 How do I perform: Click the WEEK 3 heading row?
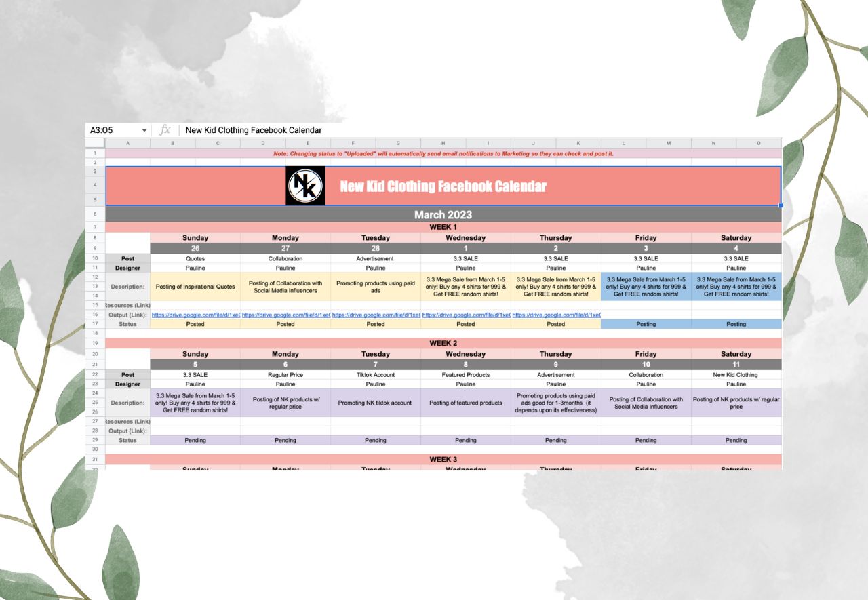[443, 460]
